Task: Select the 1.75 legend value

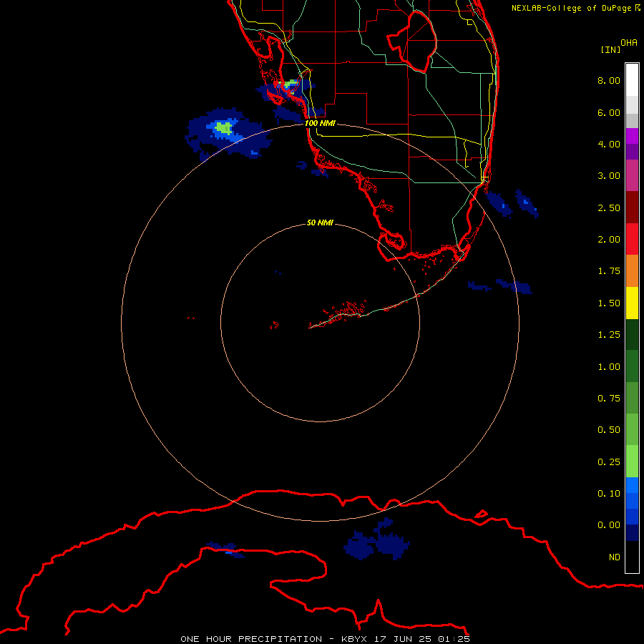Action: (x=609, y=271)
